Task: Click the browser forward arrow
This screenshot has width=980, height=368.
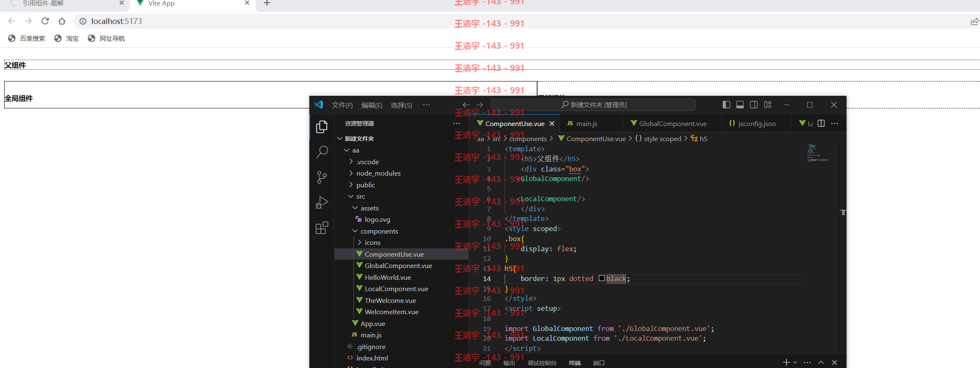Action: [28, 21]
